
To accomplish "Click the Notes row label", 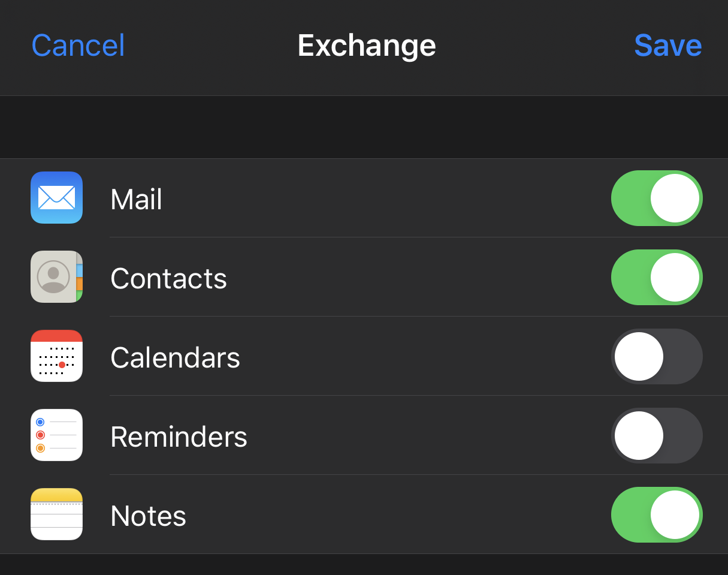I will click(148, 516).
